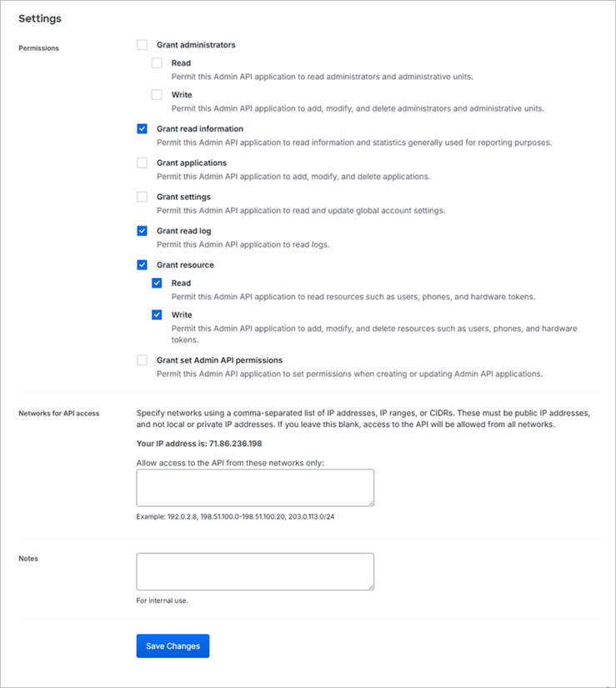Screen dimensions: 616x688
Task: Disable the Grant read information permission
Action: pyautogui.click(x=142, y=129)
